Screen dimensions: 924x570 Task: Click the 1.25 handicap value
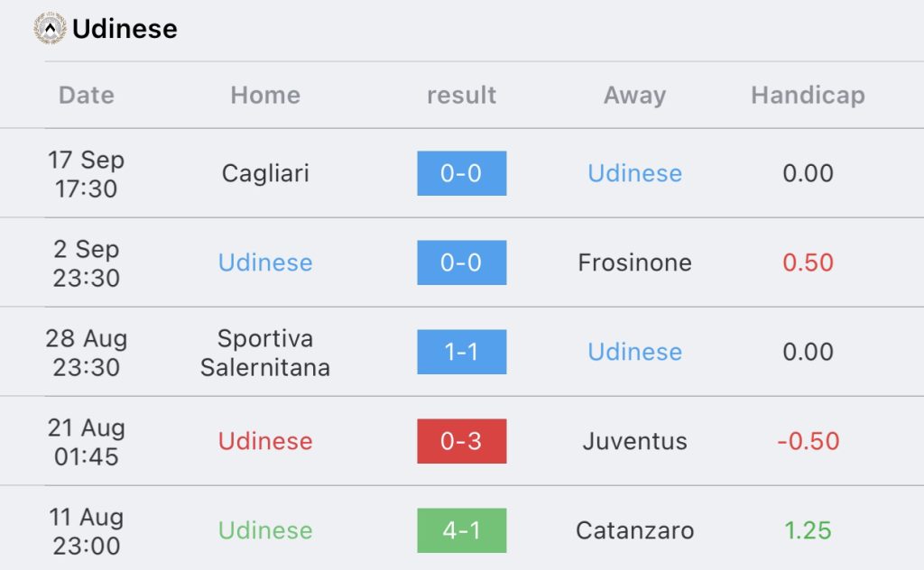pyautogui.click(x=808, y=530)
